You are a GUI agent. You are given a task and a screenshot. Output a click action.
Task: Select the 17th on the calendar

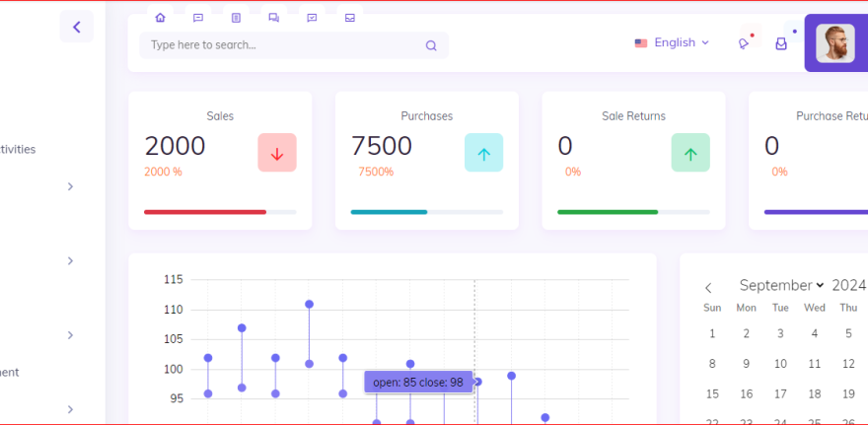click(780, 393)
